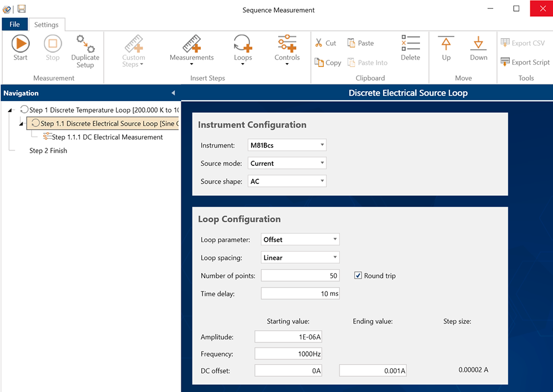
Task: Click the Number of points input field
Action: click(300, 275)
